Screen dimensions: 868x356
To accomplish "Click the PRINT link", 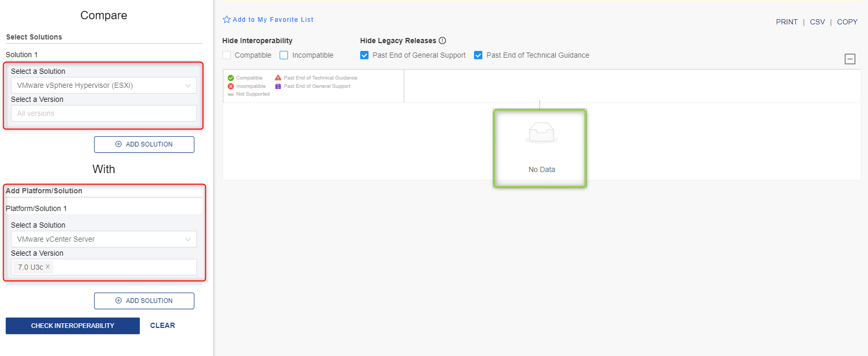I will [x=786, y=22].
